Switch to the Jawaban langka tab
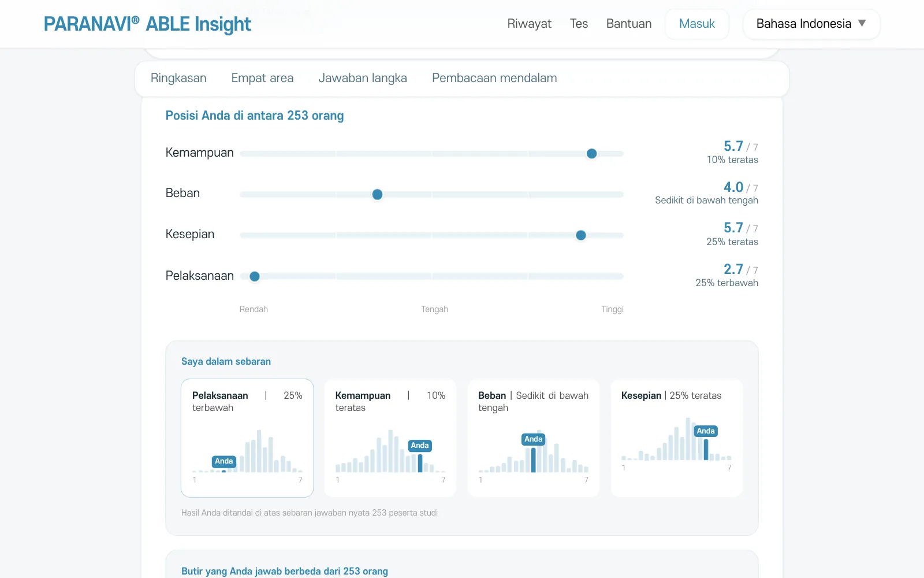Screen dimensions: 924x578 (x=363, y=78)
